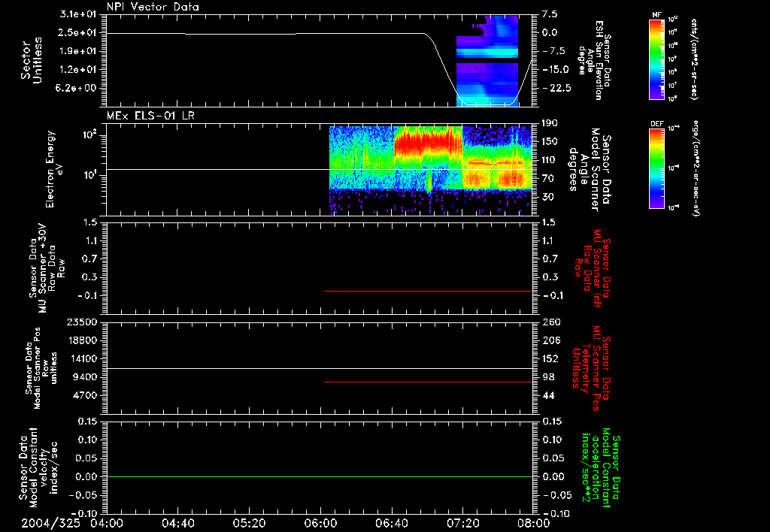This screenshot has height=532, width=770.
Task: Click the "NF" color bar label
Action: click(657, 15)
